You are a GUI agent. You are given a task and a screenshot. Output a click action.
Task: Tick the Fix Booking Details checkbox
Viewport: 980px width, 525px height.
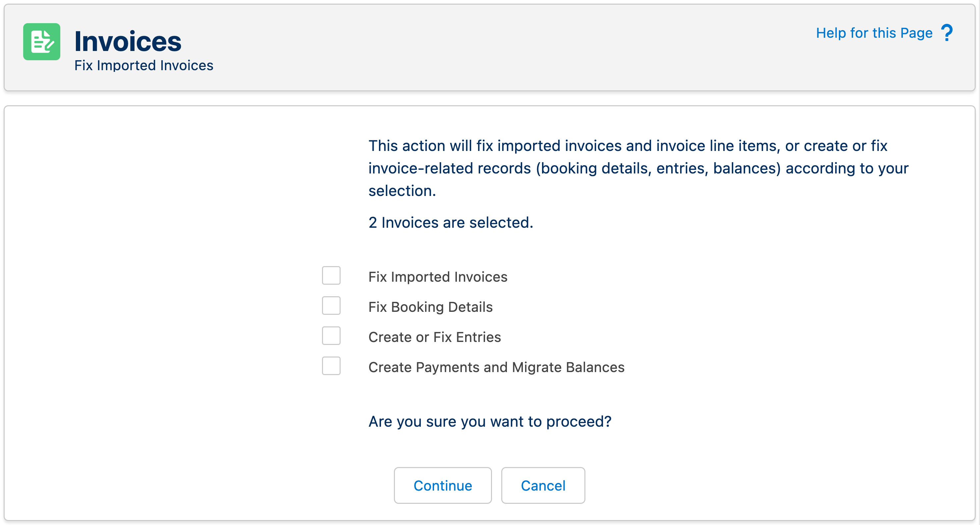click(331, 306)
